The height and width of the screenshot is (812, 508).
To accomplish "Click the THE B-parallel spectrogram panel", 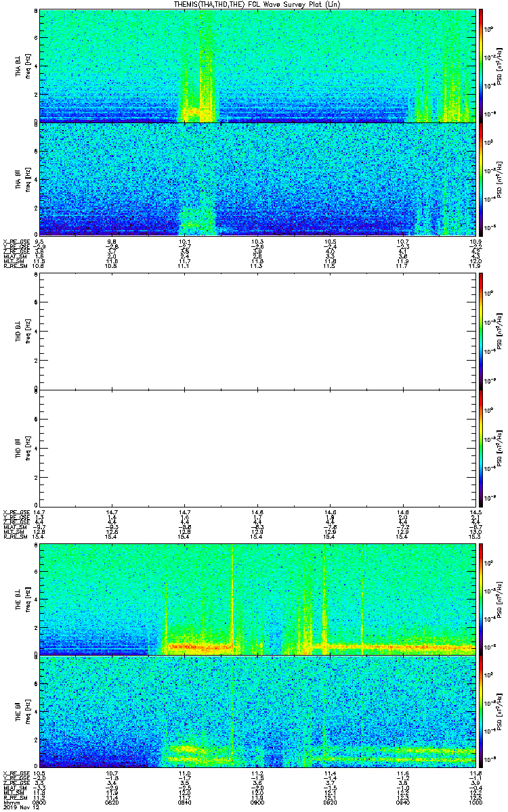I will pyautogui.click(x=257, y=712).
